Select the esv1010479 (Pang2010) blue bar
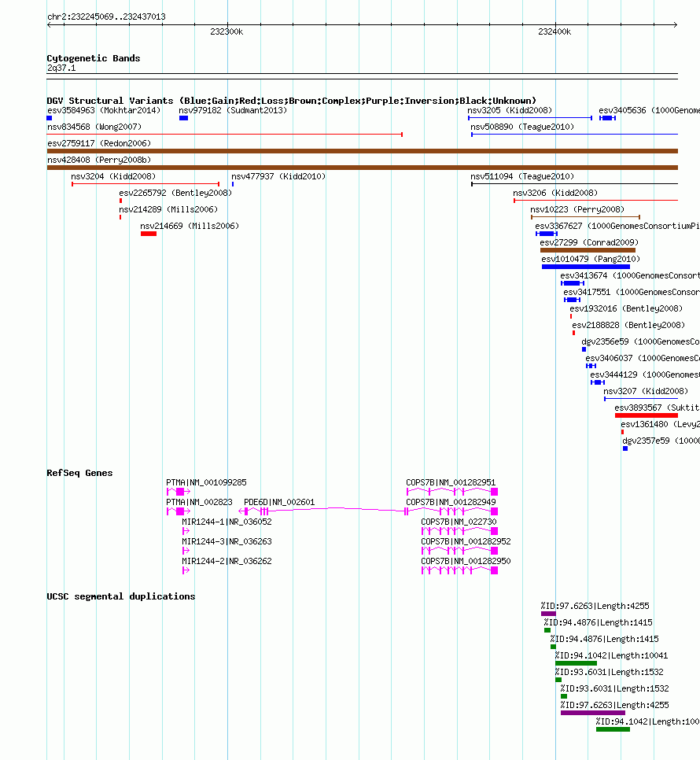 point(586,267)
